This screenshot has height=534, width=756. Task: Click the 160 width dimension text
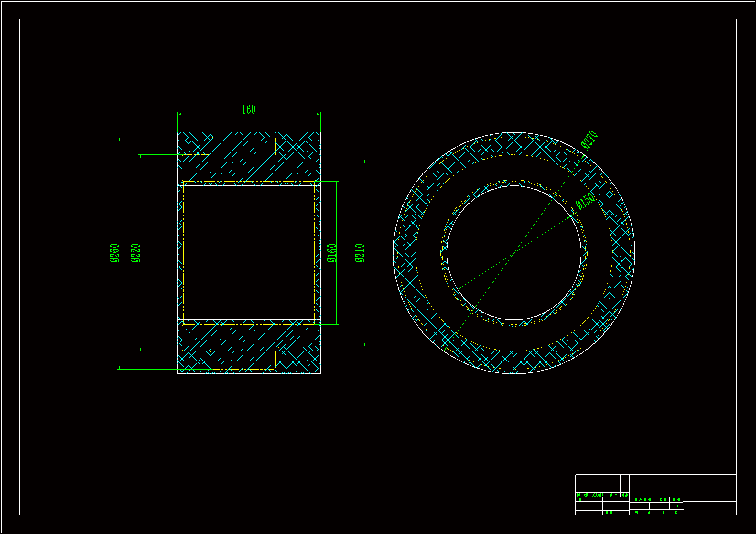click(249, 109)
